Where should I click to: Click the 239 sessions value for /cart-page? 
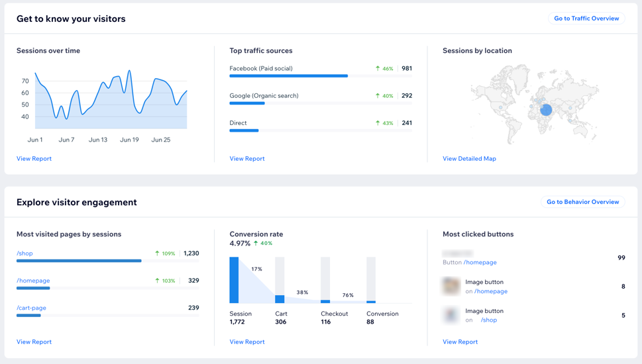coord(193,308)
